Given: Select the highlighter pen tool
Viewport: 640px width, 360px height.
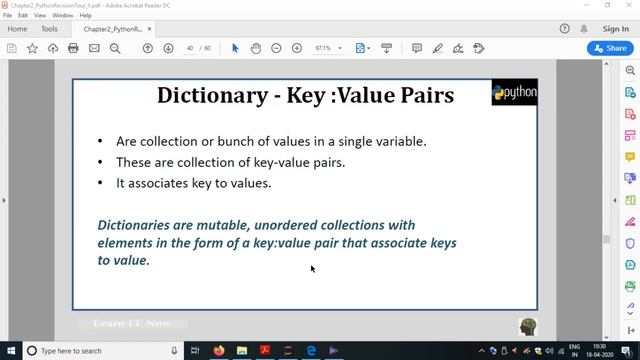Looking at the screenshot, I should point(438,48).
